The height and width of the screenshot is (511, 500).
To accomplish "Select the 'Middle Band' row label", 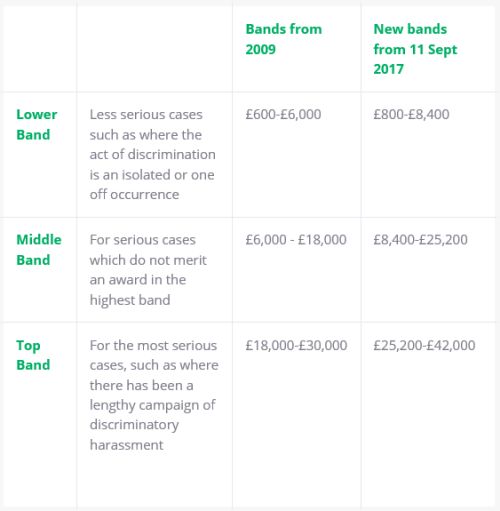I will pyautogui.click(x=39, y=250).
